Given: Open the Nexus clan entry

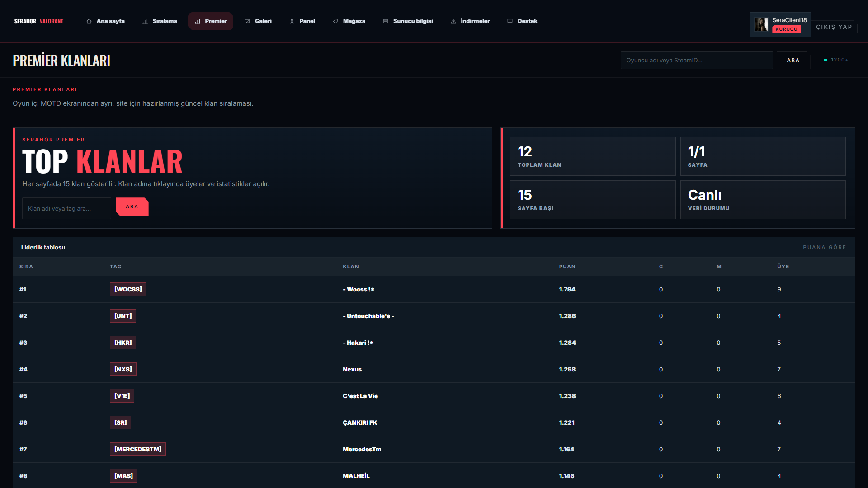Looking at the screenshot, I should click(352, 369).
